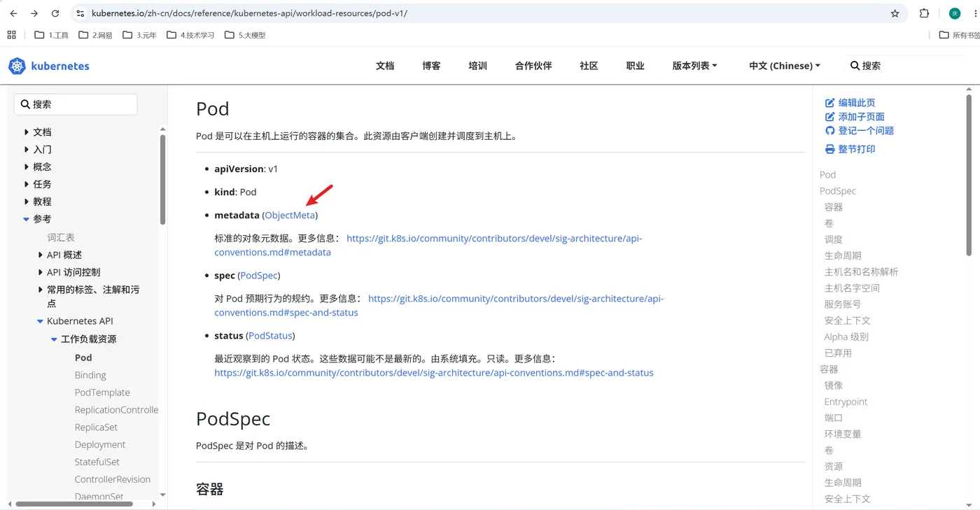Open the api-conventions.md#metadata link
980x510 pixels.
tap(428, 246)
